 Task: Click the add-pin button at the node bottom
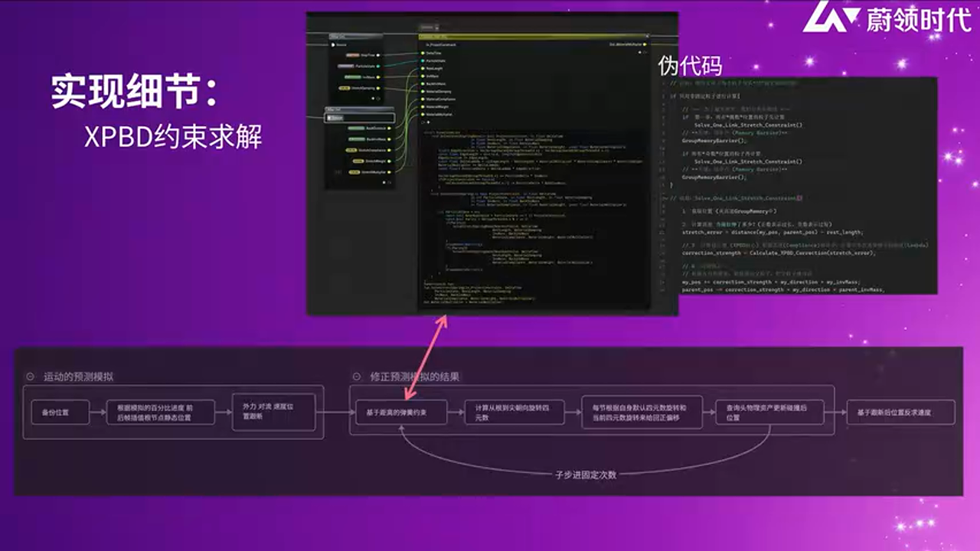point(384,181)
